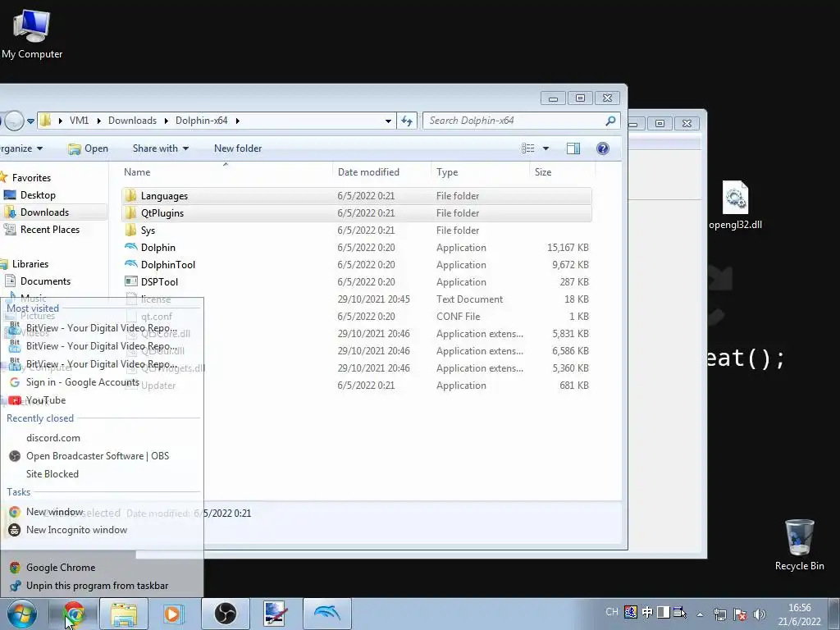The width and height of the screenshot is (840, 630).
Task: Open the view options dropdown arrow
Action: pyautogui.click(x=546, y=148)
